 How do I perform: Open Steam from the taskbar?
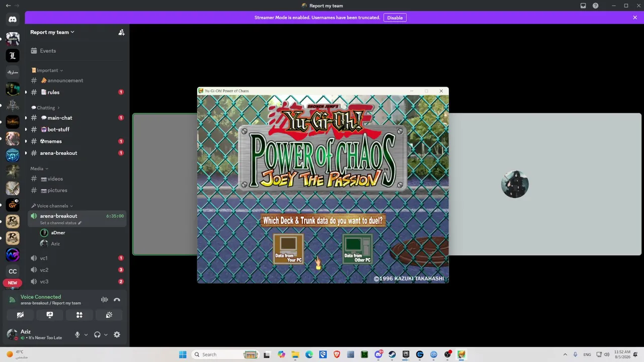point(392,354)
